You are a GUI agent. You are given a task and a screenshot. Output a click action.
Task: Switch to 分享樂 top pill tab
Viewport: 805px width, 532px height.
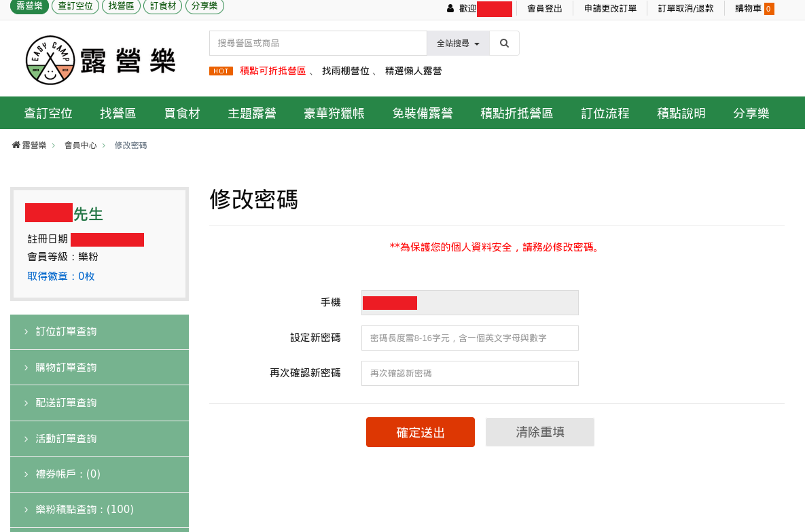(204, 6)
